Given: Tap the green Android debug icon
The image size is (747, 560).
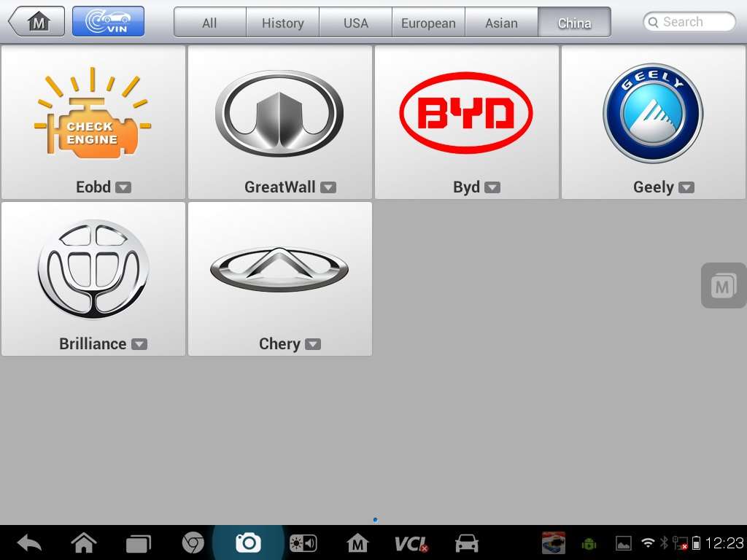Looking at the screenshot, I should (x=589, y=543).
